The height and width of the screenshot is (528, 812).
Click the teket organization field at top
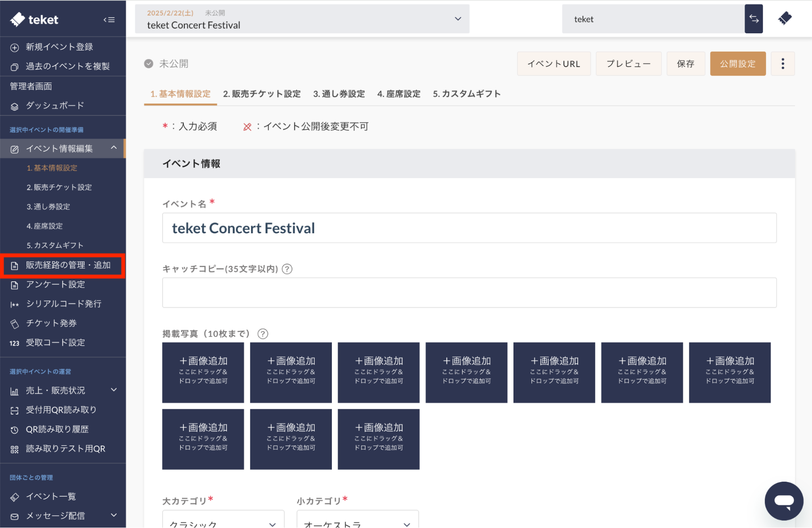[653, 19]
